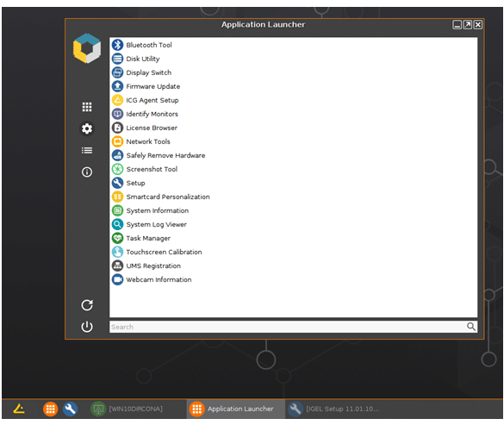Choose the 'Firmware Update' label
Viewport: 504px width, 425px height.
(x=153, y=86)
